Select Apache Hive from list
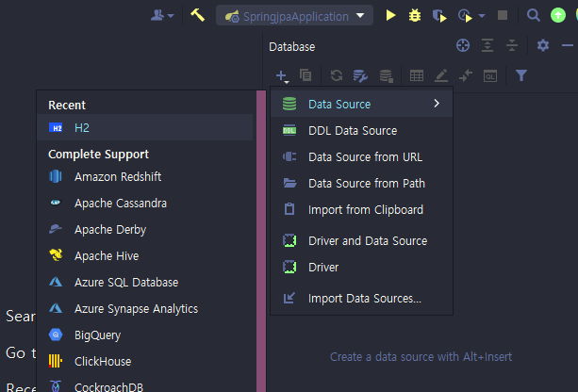 point(145,255)
